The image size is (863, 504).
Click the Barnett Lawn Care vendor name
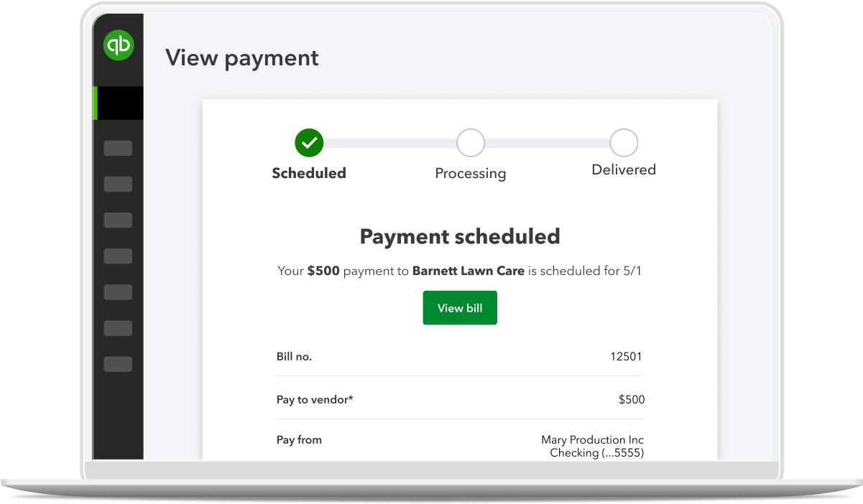(x=469, y=271)
